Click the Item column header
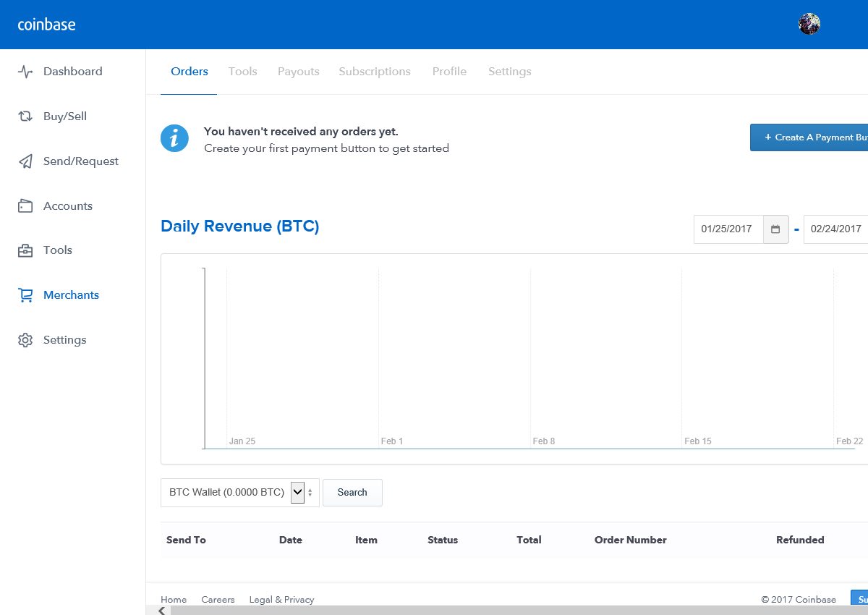 coord(366,540)
